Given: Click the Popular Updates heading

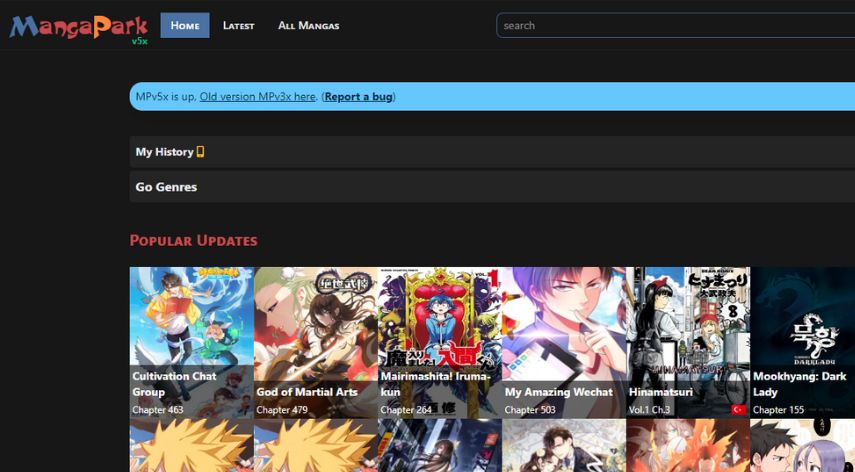Looking at the screenshot, I should (x=194, y=240).
